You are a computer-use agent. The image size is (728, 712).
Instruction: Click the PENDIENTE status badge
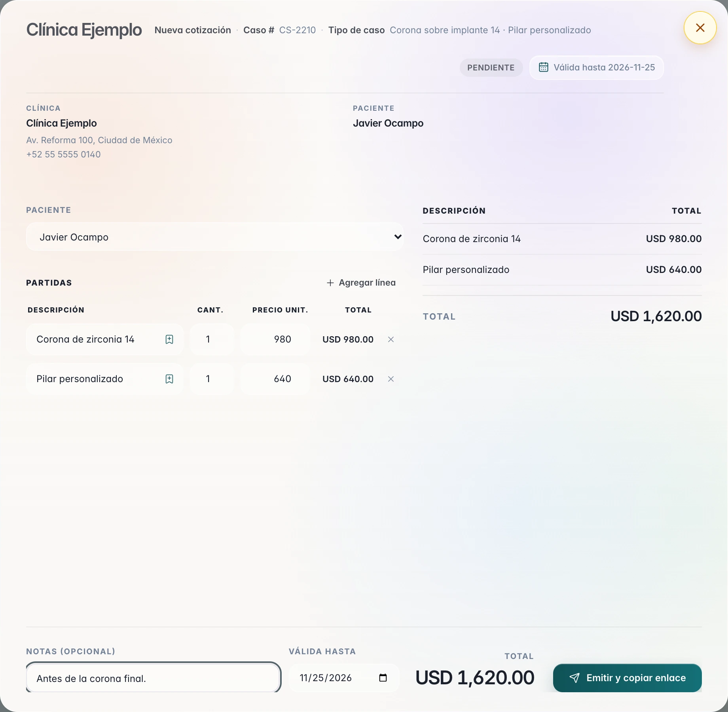491,68
